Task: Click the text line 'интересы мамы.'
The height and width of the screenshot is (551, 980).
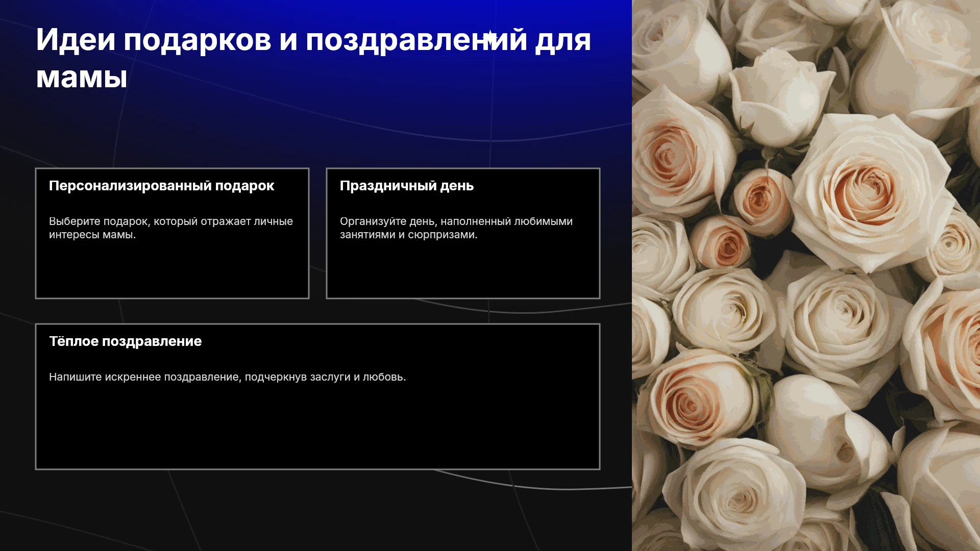Action: (x=92, y=235)
